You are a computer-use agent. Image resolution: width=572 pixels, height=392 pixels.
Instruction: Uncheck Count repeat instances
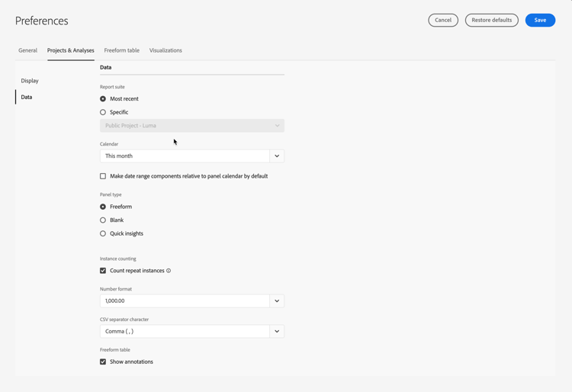click(x=103, y=271)
